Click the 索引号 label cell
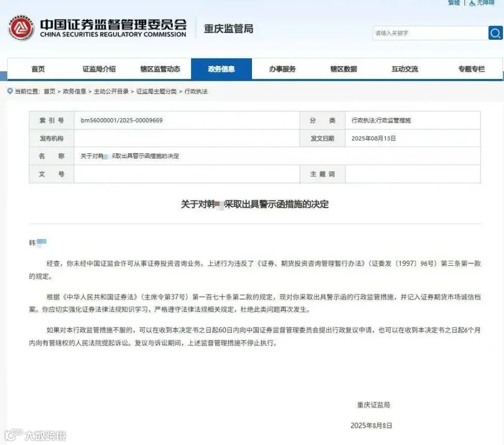Viewport: 504px width, 445px height. point(52,120)
